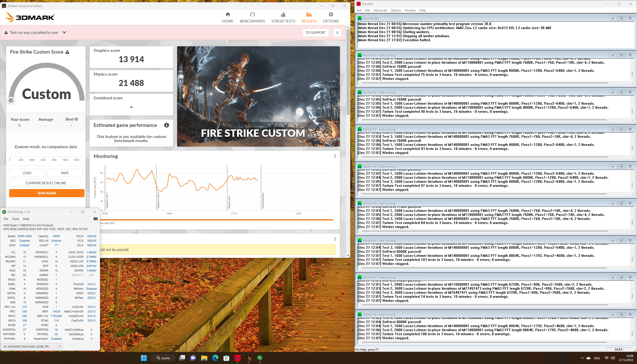Open the three-dot menu below Monitoring panel

pyautogui.click(x=335, y=239)
